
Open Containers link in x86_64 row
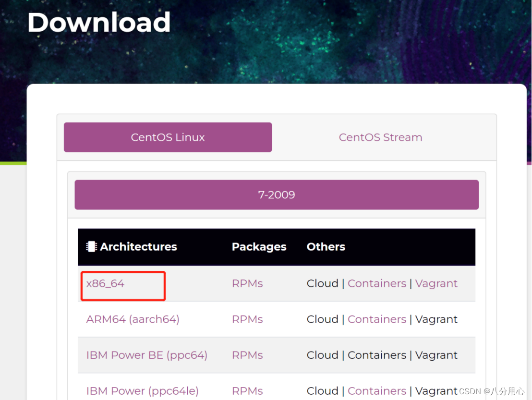(377, 284)
